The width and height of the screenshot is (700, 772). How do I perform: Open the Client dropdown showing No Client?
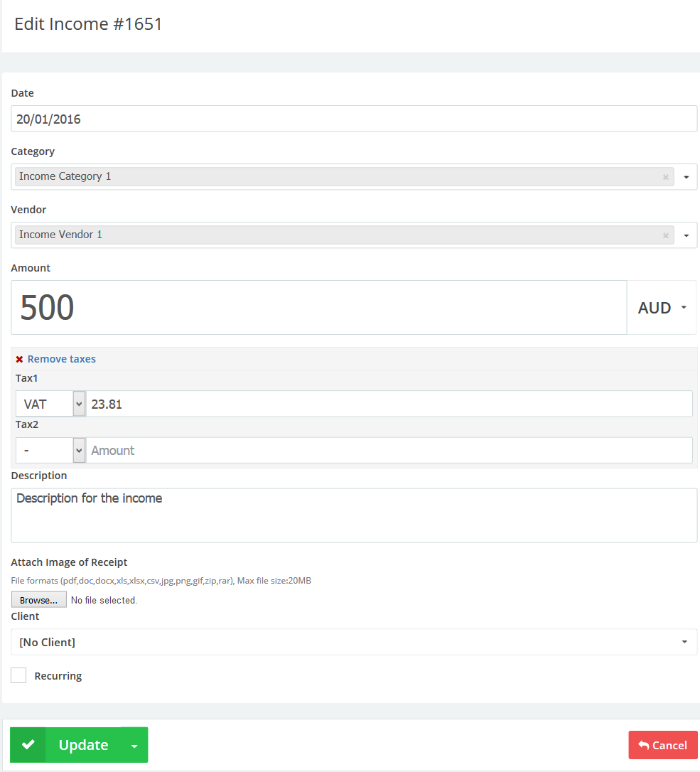354,642
